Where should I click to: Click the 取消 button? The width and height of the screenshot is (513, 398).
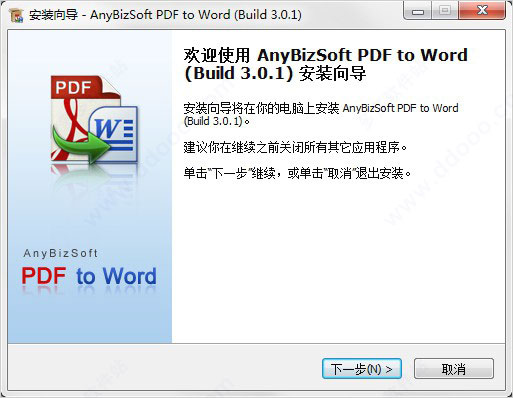point(454,369)
